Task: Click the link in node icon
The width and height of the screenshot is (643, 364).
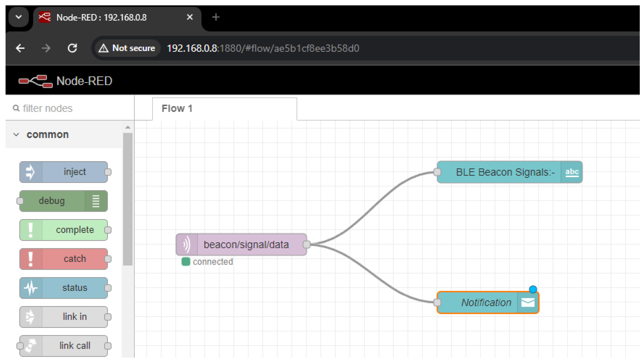Action: pos(30,317)
